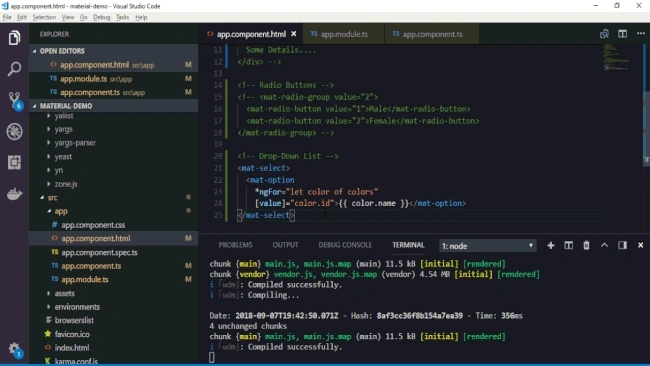Click the editor minimap preview
This screenshot has height=366, width=650.
coord(617,56)
